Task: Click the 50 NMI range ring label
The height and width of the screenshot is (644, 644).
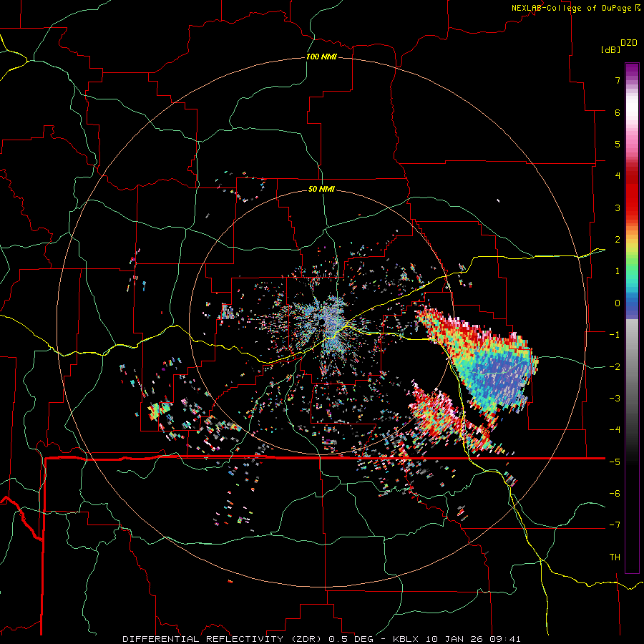Action: coord(321,189)
